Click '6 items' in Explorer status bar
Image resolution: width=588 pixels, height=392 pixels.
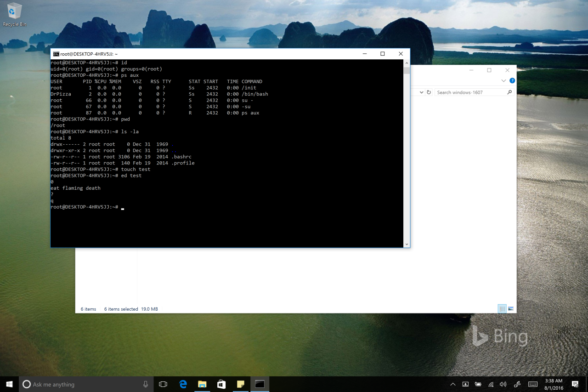point(88,309)
